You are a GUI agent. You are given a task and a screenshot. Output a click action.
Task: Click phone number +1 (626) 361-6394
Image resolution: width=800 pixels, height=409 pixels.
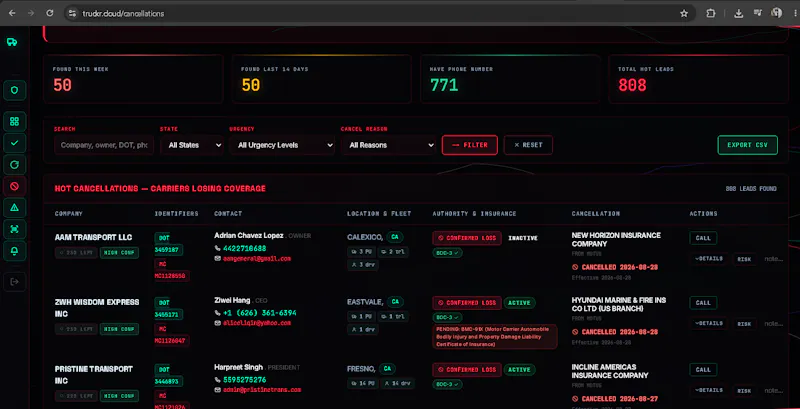pos(259,313)
